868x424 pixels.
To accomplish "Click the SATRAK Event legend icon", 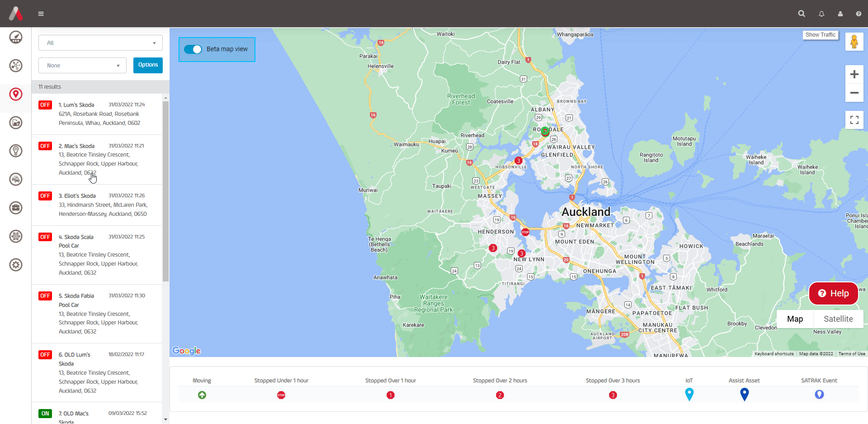I will (819, 395).
